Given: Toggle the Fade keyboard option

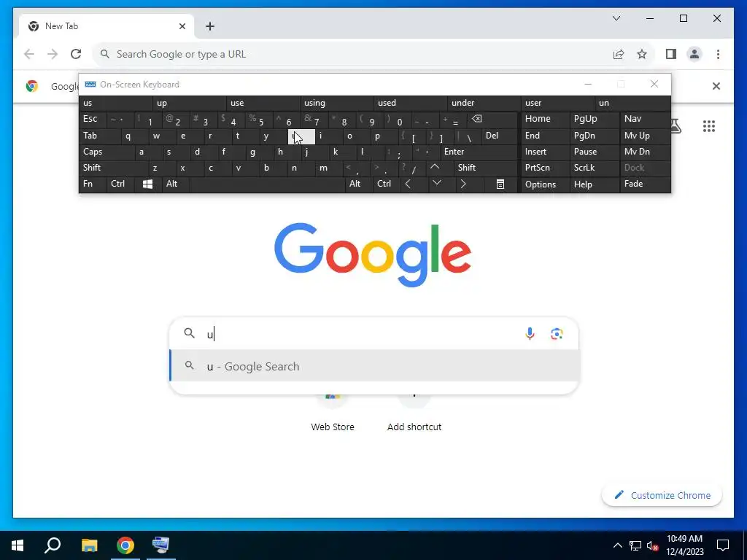Looking at the screenshot, I should click(645, 184).
